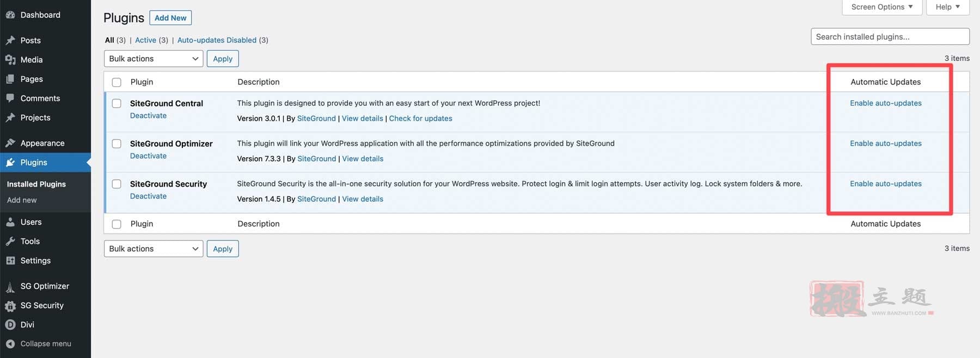Open the Media library icon
The height and width of the screenshot is (358, 980).
(x=10, y=60)
